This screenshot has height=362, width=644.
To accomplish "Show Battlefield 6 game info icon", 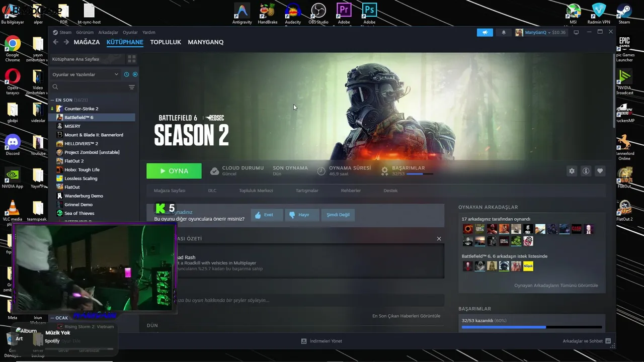I will click(586, 171).
